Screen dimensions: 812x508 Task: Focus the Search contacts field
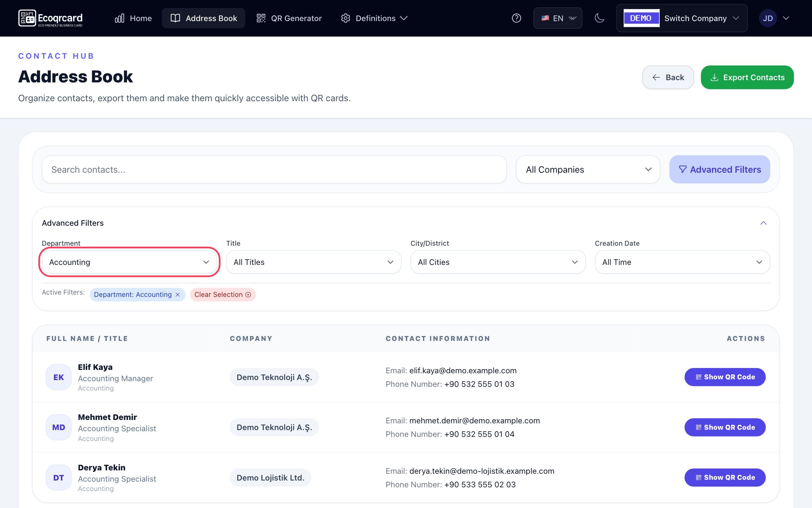tap(274, 169)
